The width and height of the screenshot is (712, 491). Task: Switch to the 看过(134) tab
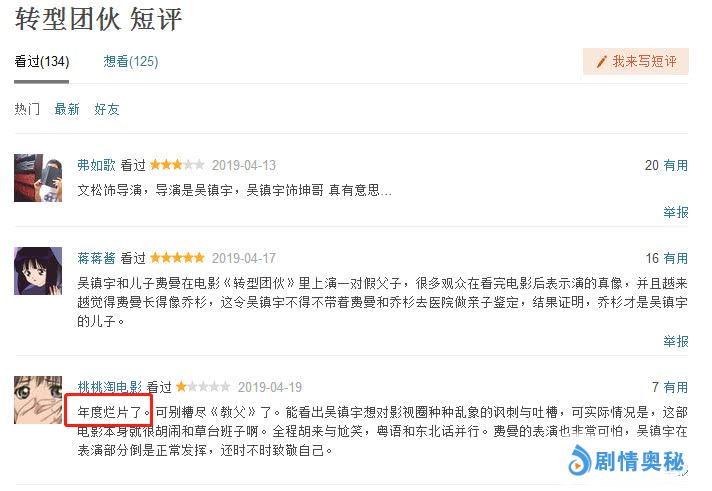tap(42, 61)
